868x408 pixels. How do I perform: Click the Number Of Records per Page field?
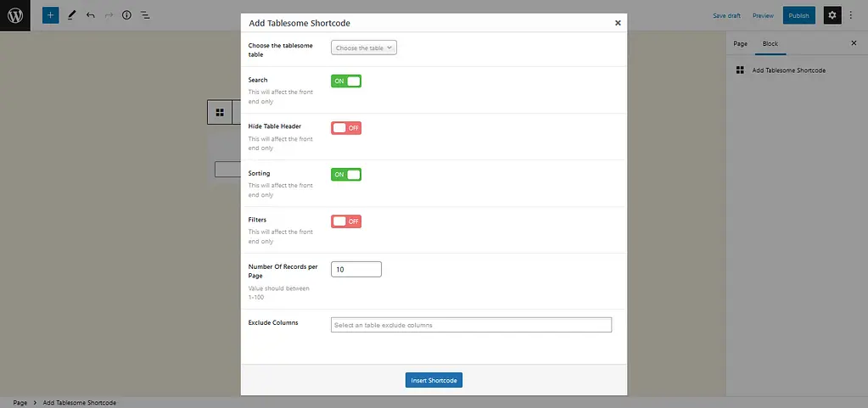356,270
